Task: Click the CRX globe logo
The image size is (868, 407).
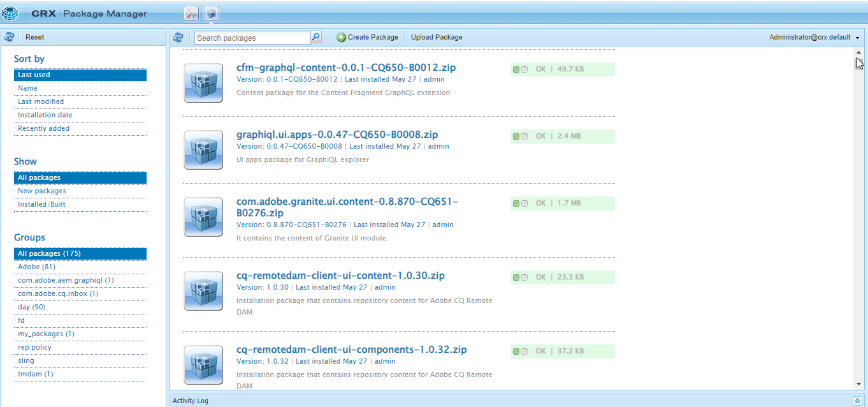Action: [x=10, y=13]
